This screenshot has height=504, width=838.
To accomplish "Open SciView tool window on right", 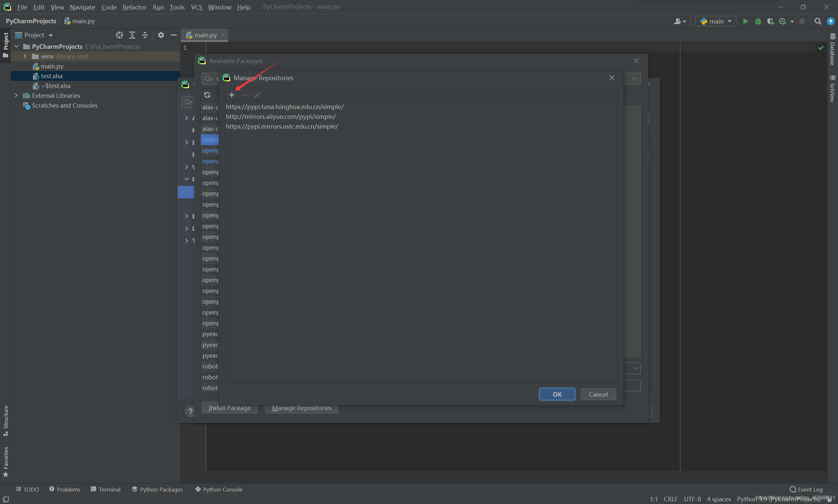I will 832,88.
